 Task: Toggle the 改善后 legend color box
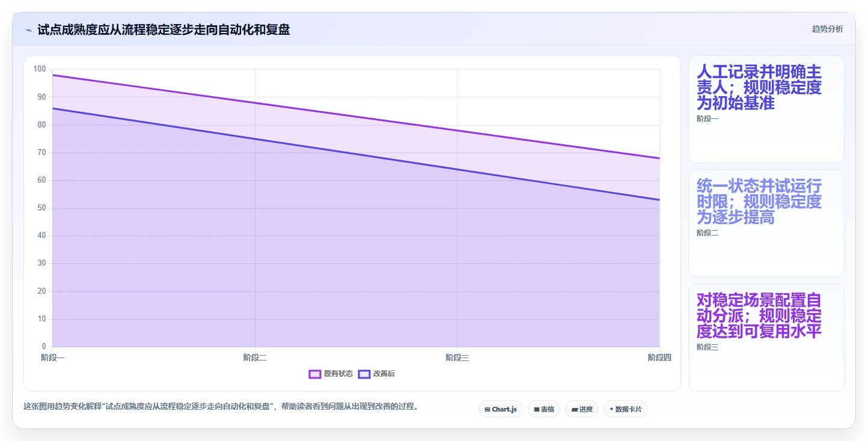tap(364, 374)
